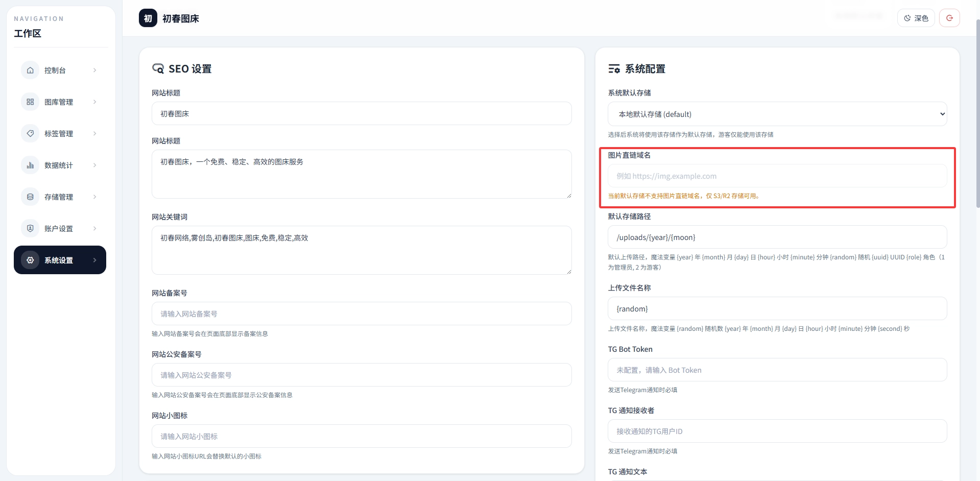Focus the 网站小图标 input field
Viewport: 980px width, 481px height.
(362, 436)
